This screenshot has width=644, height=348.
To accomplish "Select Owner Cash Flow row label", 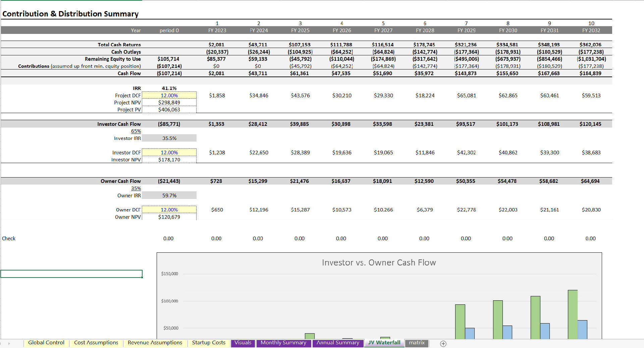I will tap(121, 181).
